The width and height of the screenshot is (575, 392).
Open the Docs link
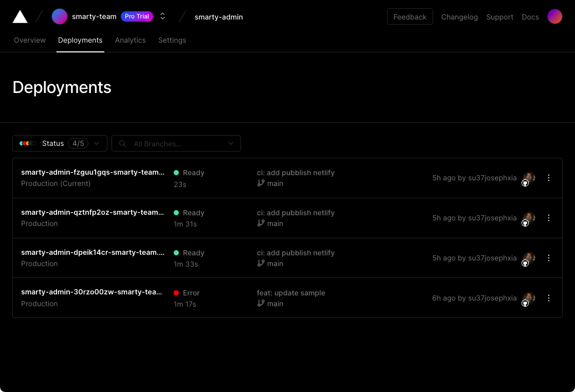(x=530, y=17)
